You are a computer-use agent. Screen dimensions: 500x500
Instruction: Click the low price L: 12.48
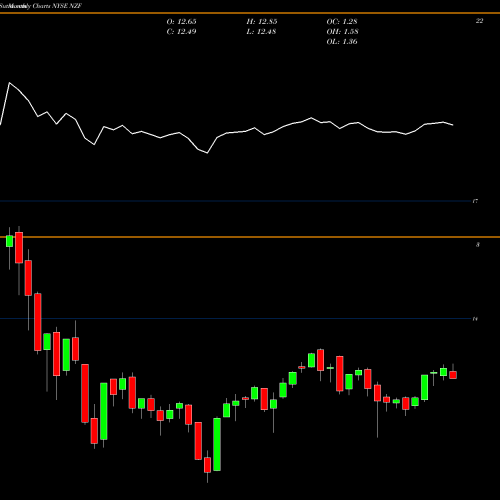coord(262,32)
